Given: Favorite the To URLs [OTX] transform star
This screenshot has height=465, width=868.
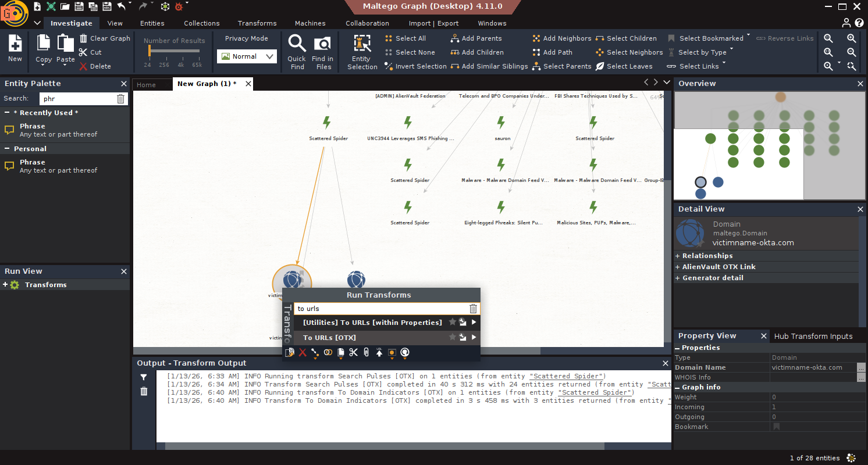Looking at the screenshot, I should coord(452,338).
